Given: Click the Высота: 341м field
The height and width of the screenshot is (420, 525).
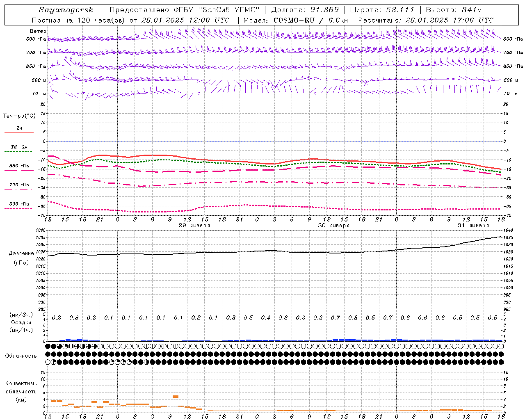Looking at the screenshot, I should (x=454, y=10).
